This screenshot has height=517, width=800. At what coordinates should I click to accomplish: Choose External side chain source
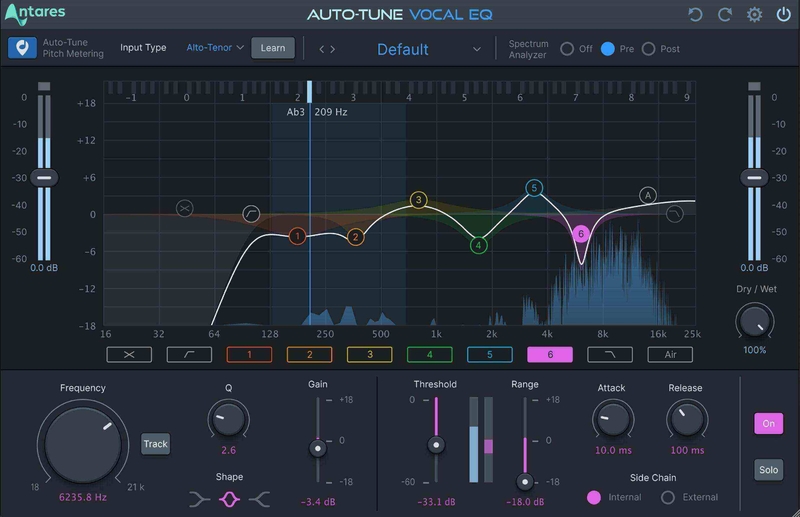(x=664, y=497)
